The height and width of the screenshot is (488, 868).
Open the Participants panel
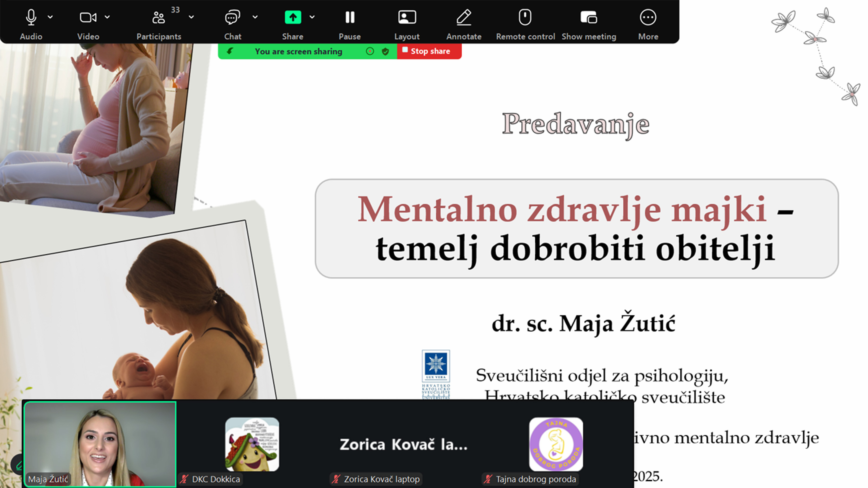158,18
